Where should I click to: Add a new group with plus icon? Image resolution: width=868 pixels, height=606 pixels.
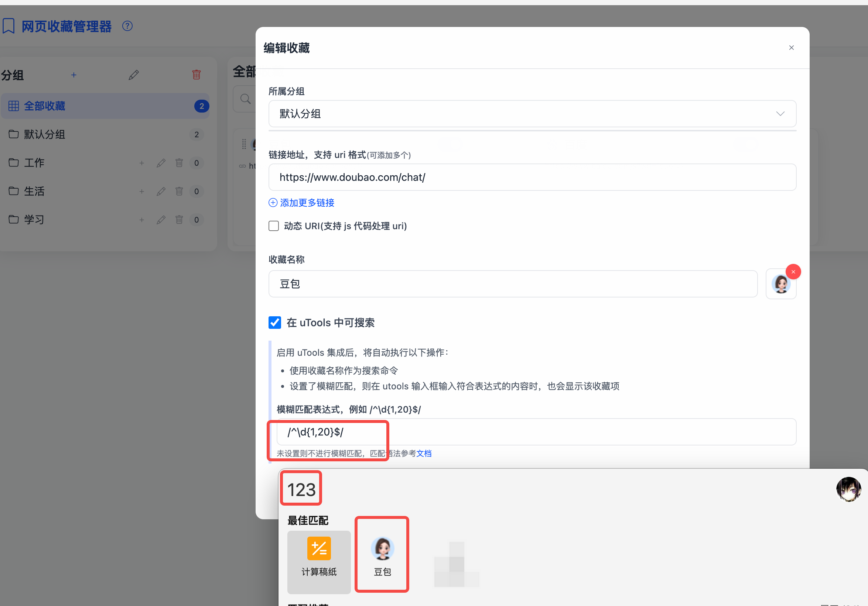[74, 75]
